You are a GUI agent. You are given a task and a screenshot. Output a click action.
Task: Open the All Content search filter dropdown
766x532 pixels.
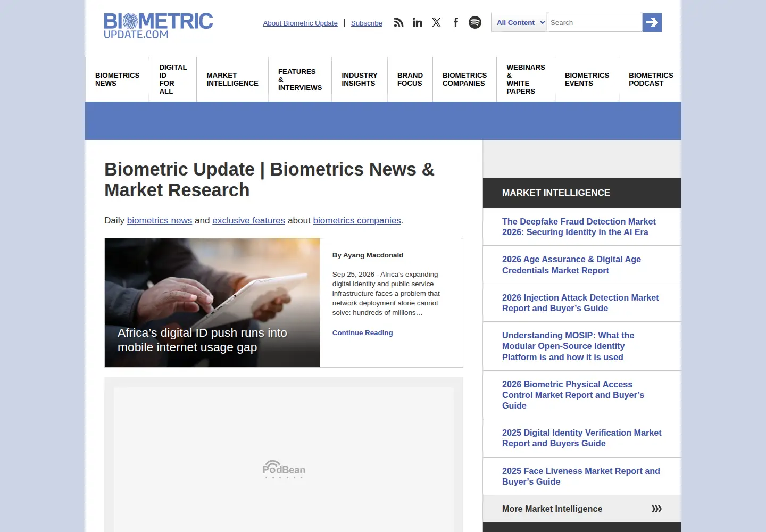click(519, 22)
